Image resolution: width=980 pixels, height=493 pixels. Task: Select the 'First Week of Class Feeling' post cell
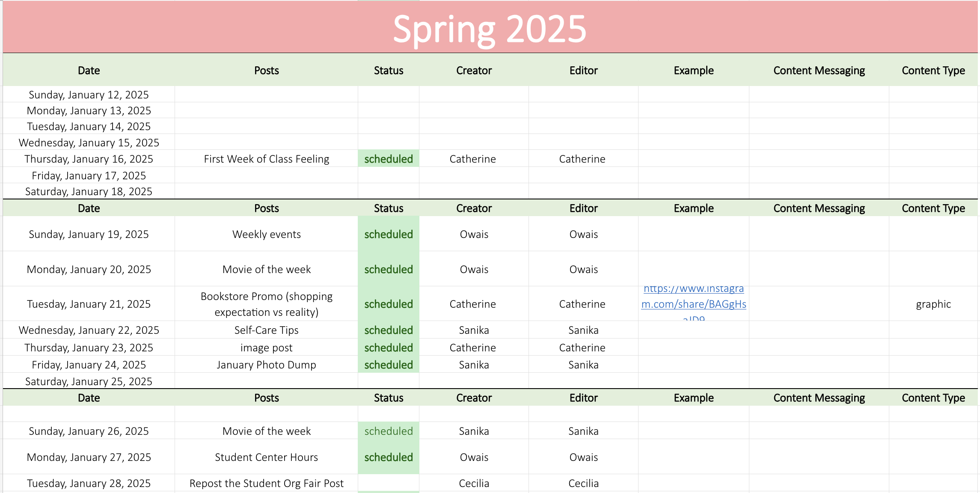click(266, 159)
